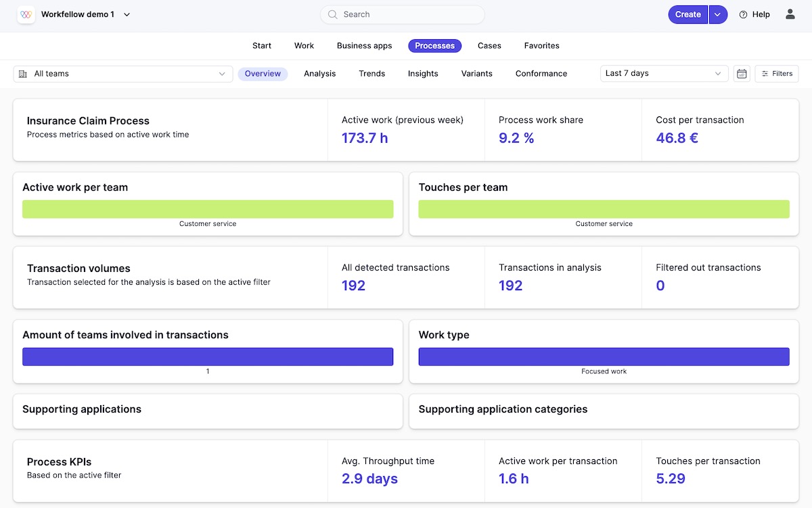Open the Workfellow logo icon
812x508 pixels.
click(25, 14)
